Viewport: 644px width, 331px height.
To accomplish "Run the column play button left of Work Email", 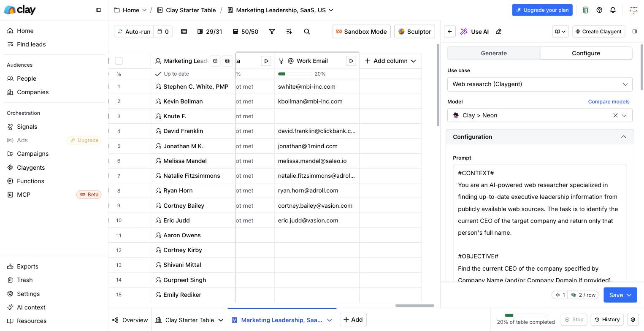I will pos(266,61).
